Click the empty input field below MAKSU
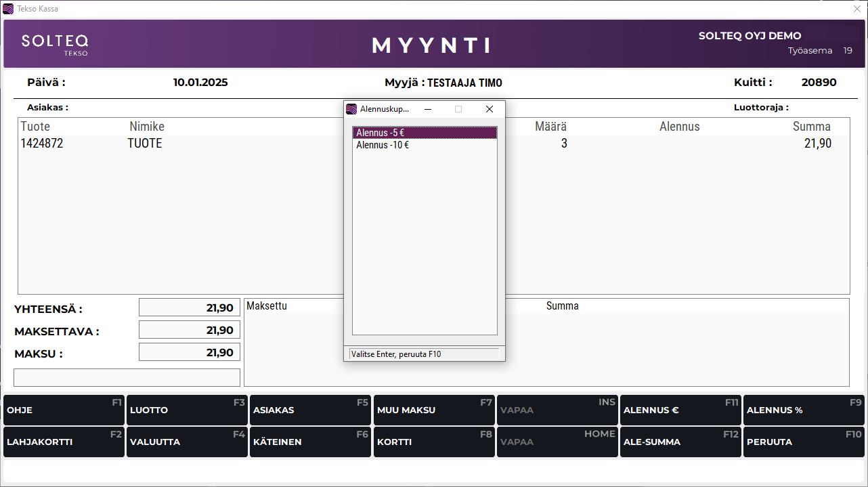 127,377
